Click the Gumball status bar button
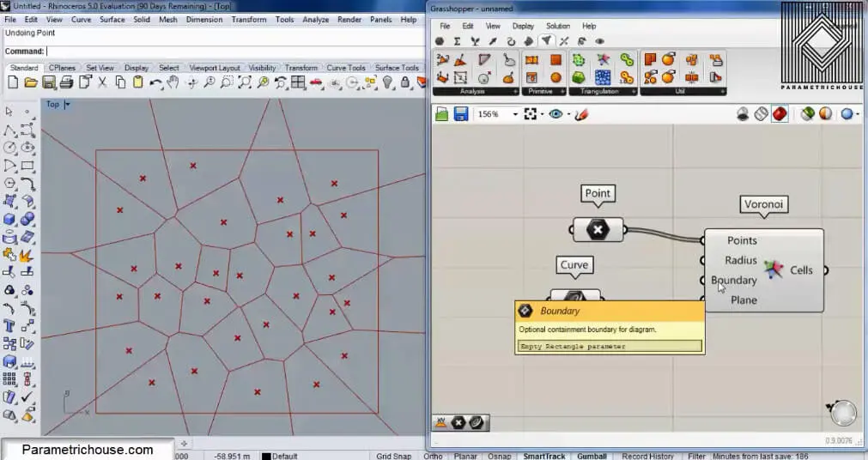This screenshot has height=460, width=868. point(592,456)
